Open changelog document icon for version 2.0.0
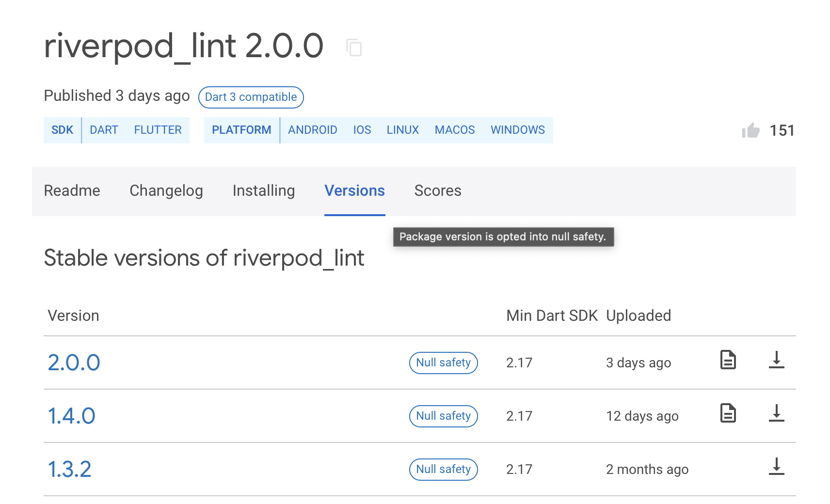 pos(728,360)
